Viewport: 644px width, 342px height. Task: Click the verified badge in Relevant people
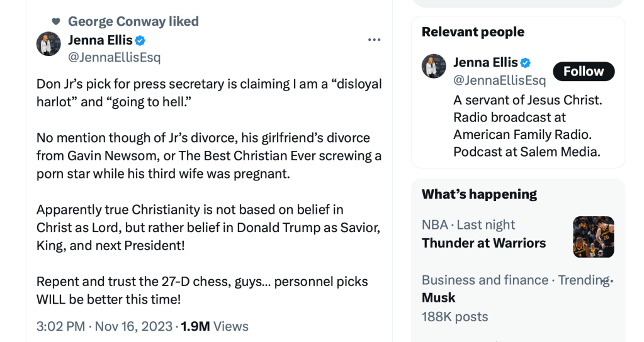pos(525,62)
